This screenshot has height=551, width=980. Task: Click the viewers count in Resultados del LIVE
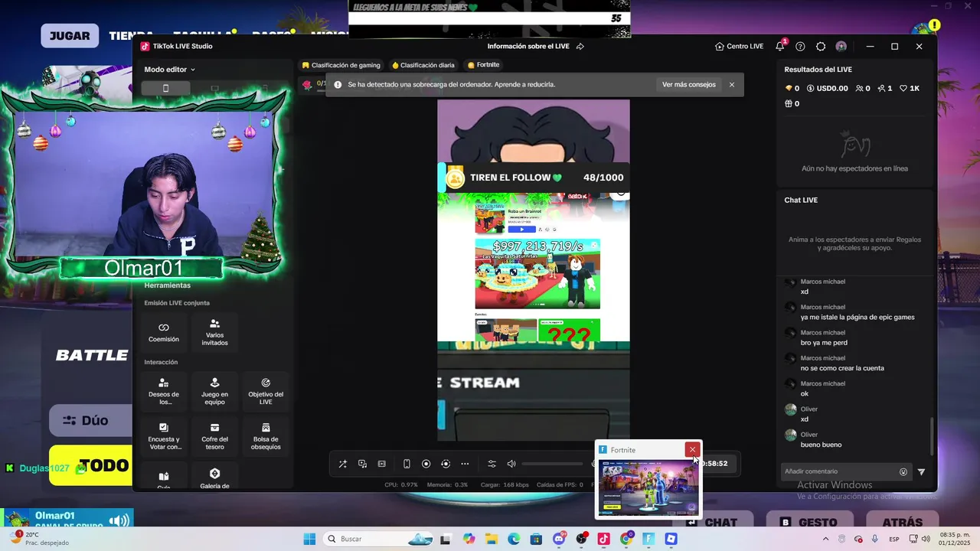[x=862, y=89]
